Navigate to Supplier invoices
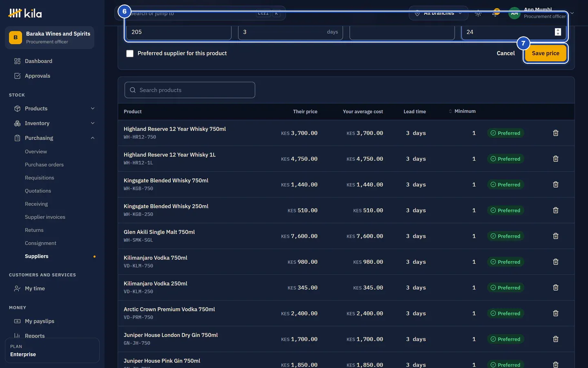The image size is (588, 368). pyautogui.click(x=45, y=217)
